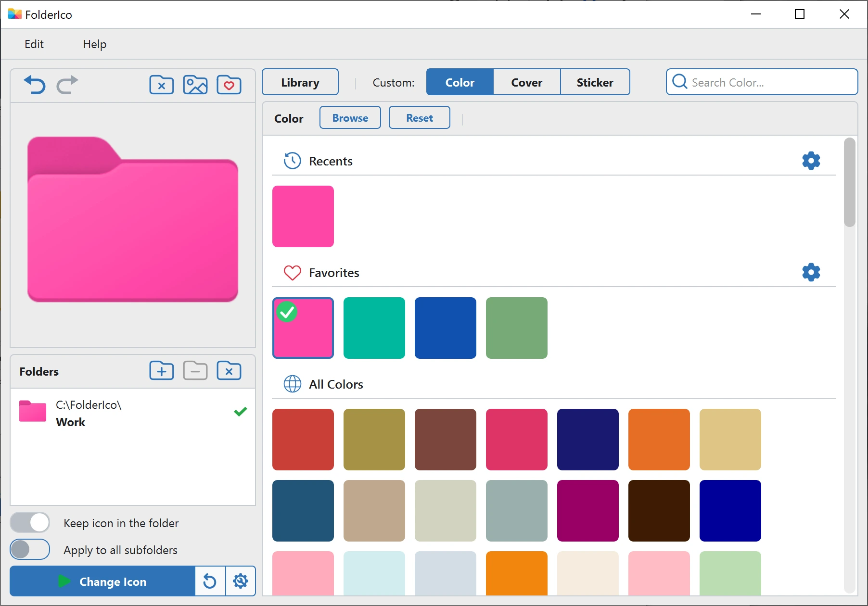
Task: Switch to the Library tab
Action: [x=300, y=82]
